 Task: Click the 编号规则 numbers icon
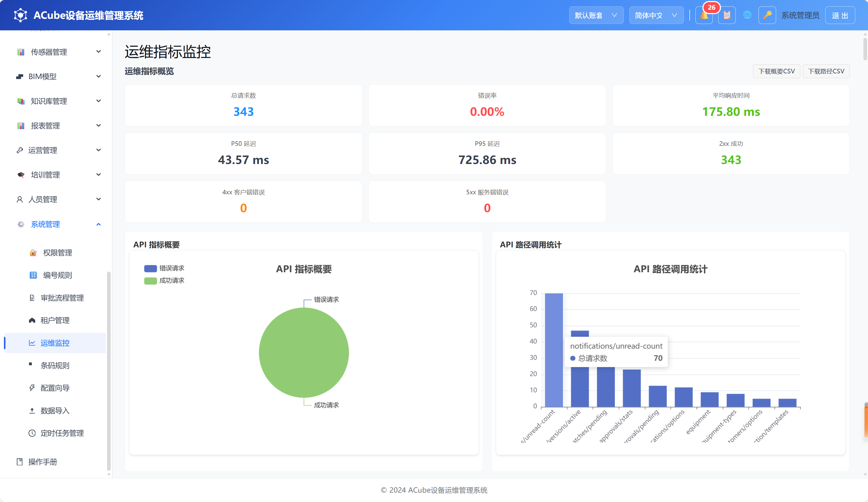click(x=33, y=275)
